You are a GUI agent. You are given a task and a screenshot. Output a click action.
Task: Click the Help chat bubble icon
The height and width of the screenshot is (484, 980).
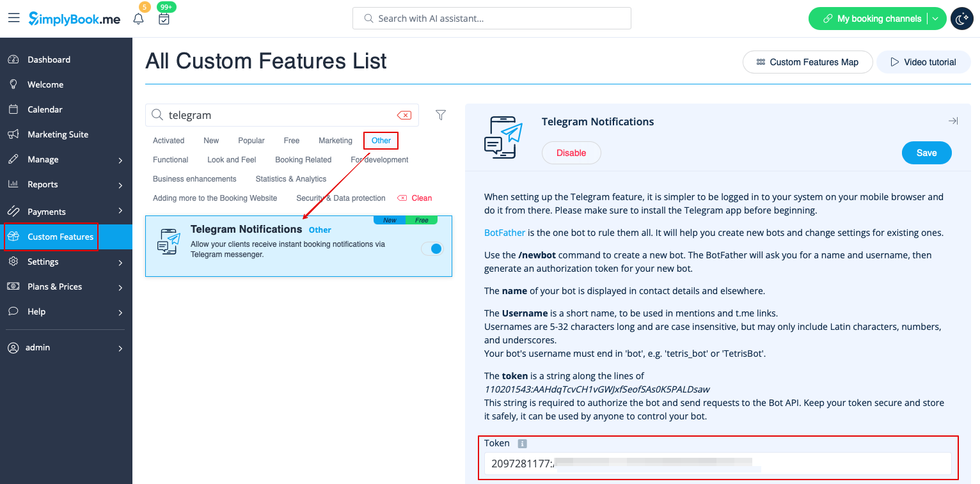(13, 311)
